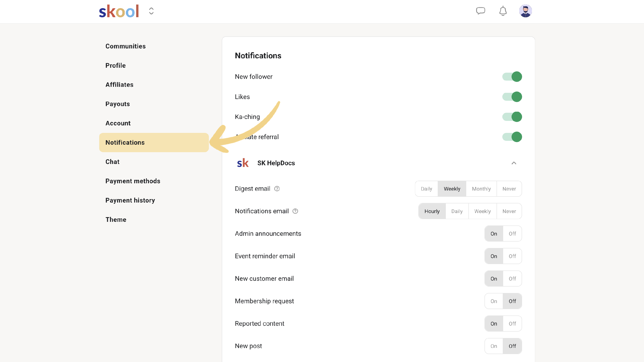Turn off the Ka-ching switch
Viewport: 644px width, 362px height.
pos(512,117)
